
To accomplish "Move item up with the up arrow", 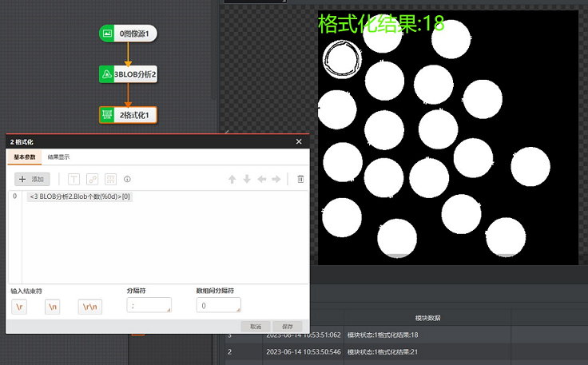I will [232, 179].
